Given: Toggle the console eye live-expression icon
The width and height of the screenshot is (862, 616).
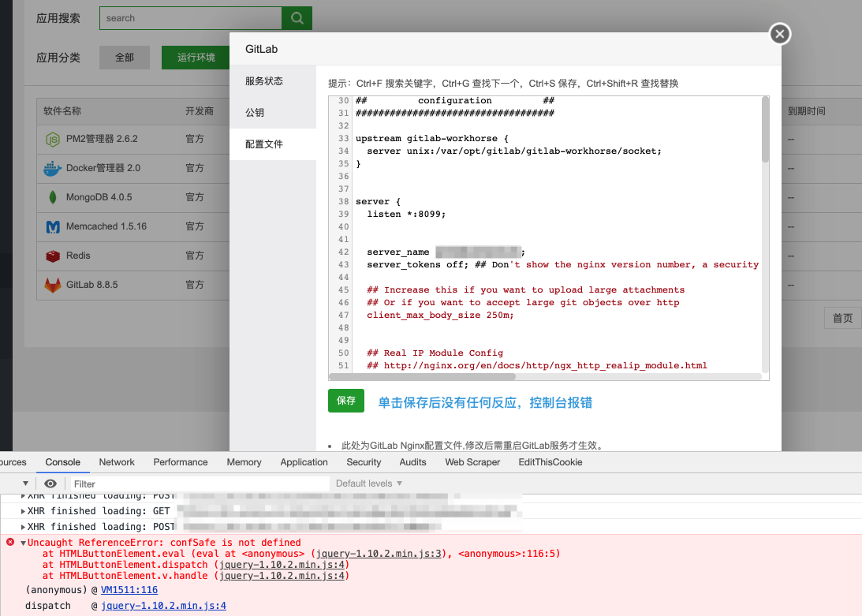Looking at the screenshot, I should click(50, 483).
